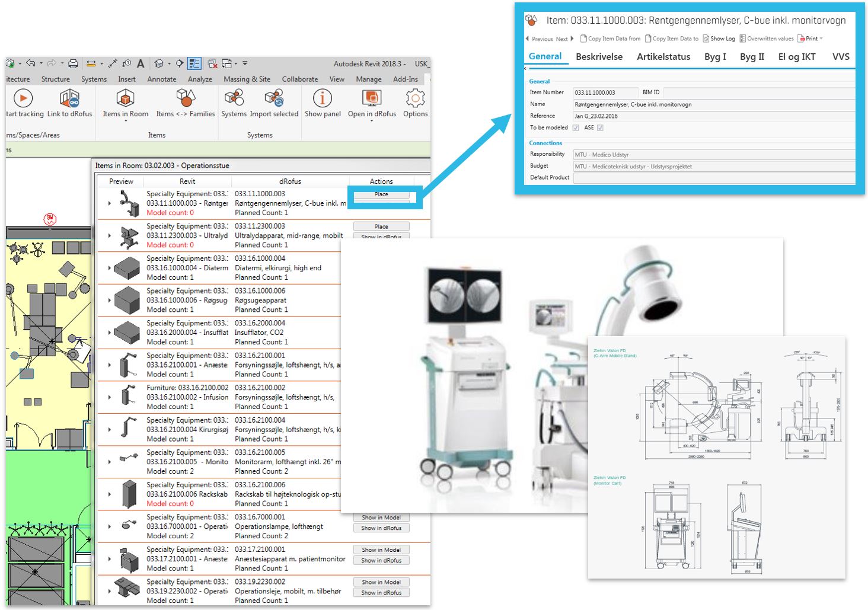The width and height of the screenshot is (868, 610).
Task: Click the Undo arrow in quick access toolbar
Action: 31,63
